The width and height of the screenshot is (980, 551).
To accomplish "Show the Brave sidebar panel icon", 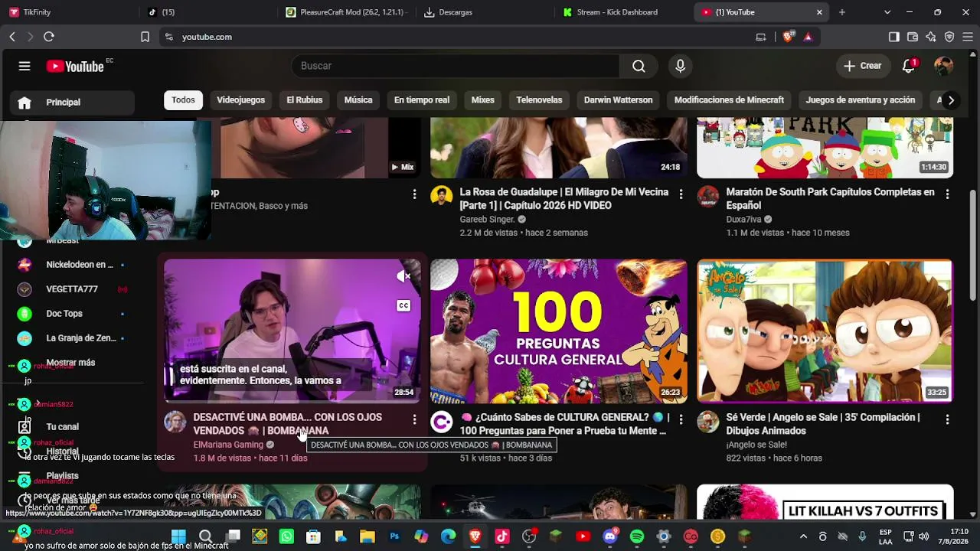I will pyautogui.click(x=893, y=37).
